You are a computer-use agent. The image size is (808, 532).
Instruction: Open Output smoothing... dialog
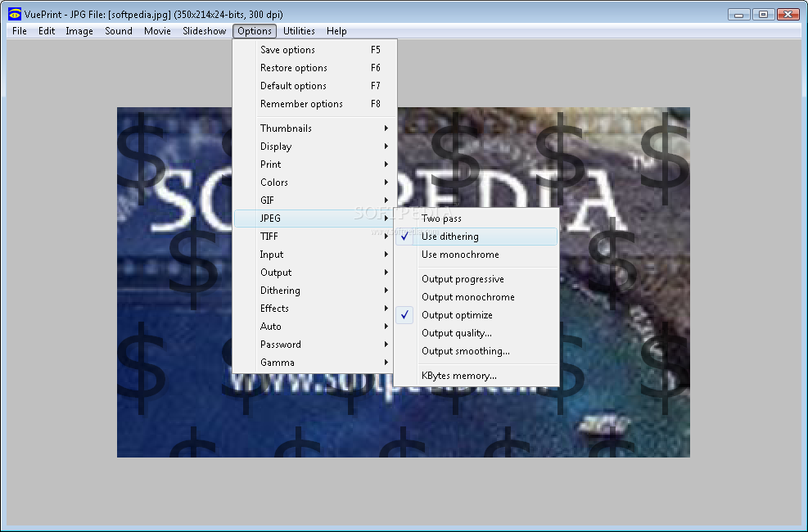[476, 351]
